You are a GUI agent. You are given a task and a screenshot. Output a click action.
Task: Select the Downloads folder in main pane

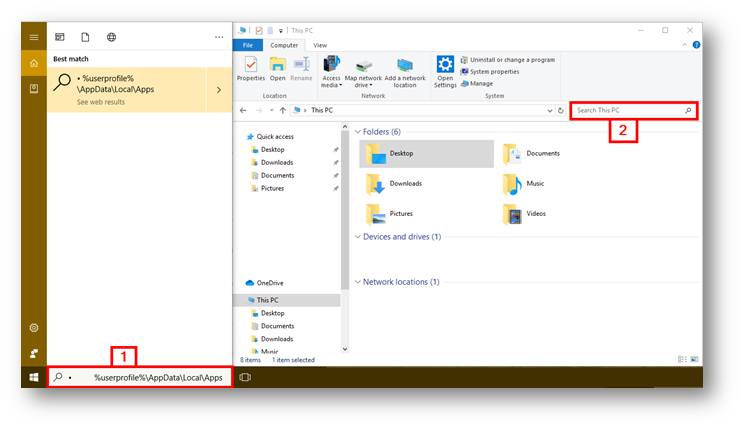point(394,184)
